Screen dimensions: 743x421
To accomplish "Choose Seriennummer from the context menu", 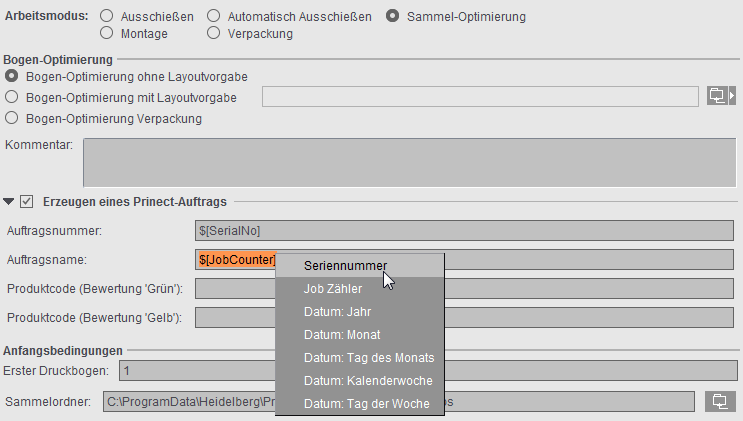I will pyautogui.click(x=360, y=265).
